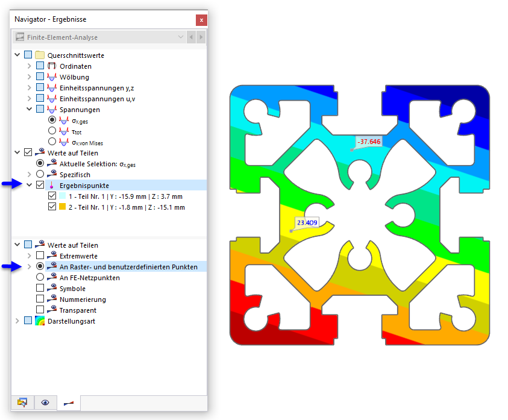Open the eye-icon views tab at bottom

[x=45, y=403]
